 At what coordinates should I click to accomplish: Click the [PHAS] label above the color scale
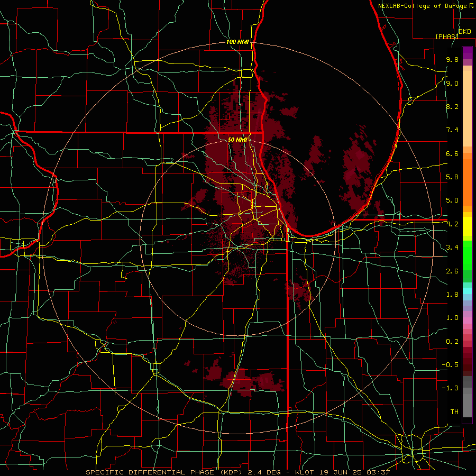coord(447,36)
